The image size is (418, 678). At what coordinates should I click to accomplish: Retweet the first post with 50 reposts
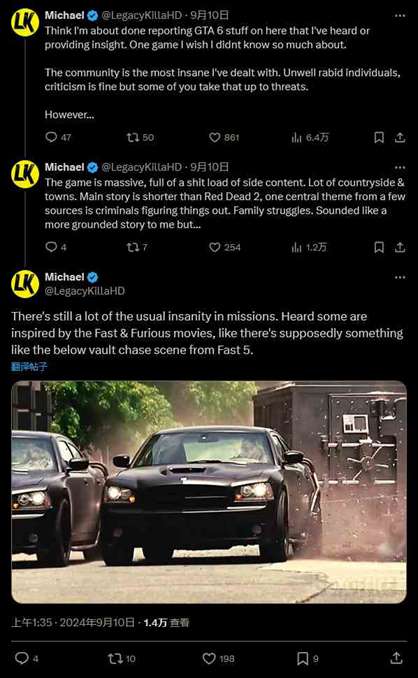140,138
